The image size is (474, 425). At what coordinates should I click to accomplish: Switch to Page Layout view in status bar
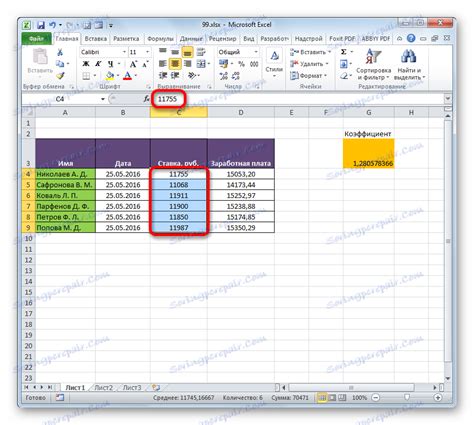tap(332, 397)
